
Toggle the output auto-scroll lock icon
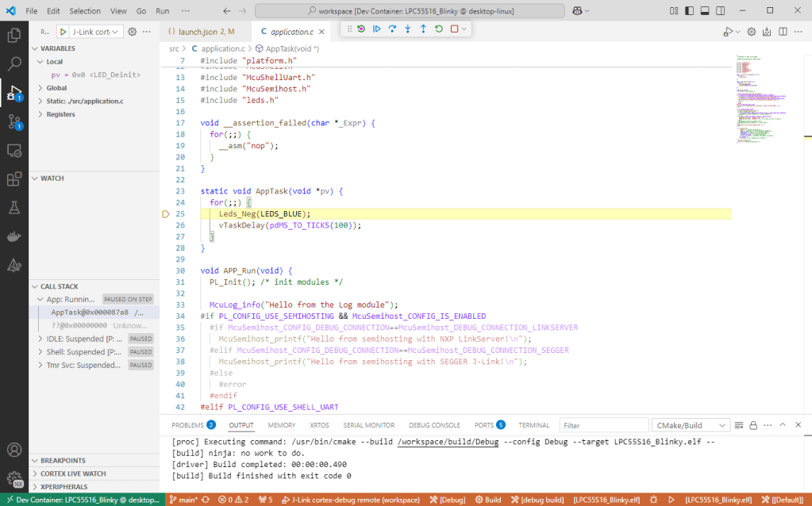tap(752, 424)
